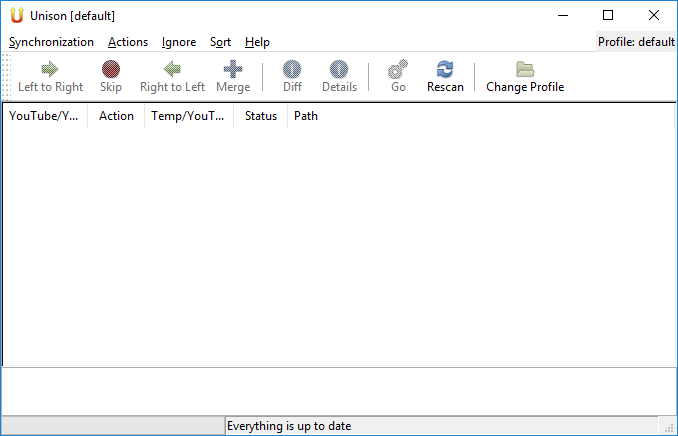Viewport: 678px width, 436px height.
Task: Select the Action column header
Action: point(116,116)
